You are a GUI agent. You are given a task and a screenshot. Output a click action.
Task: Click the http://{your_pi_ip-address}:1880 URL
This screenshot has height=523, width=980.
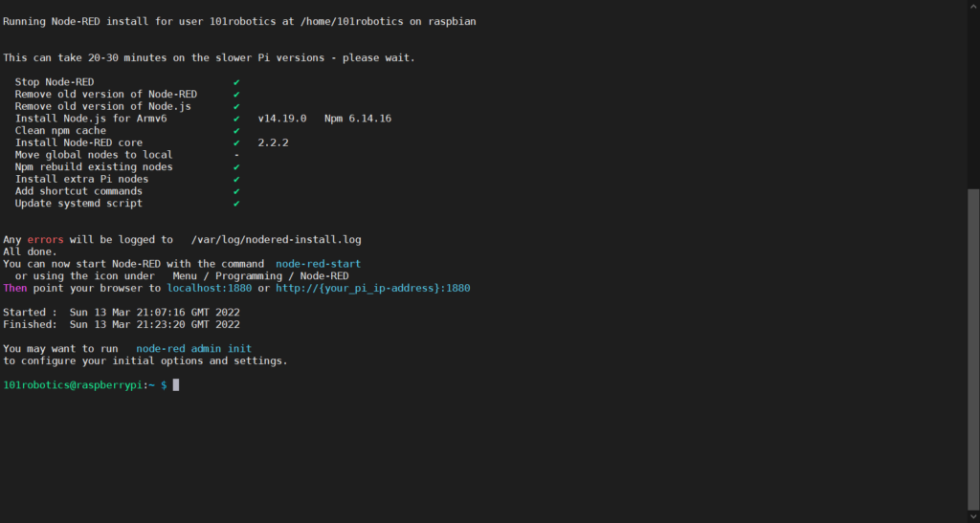373,289
